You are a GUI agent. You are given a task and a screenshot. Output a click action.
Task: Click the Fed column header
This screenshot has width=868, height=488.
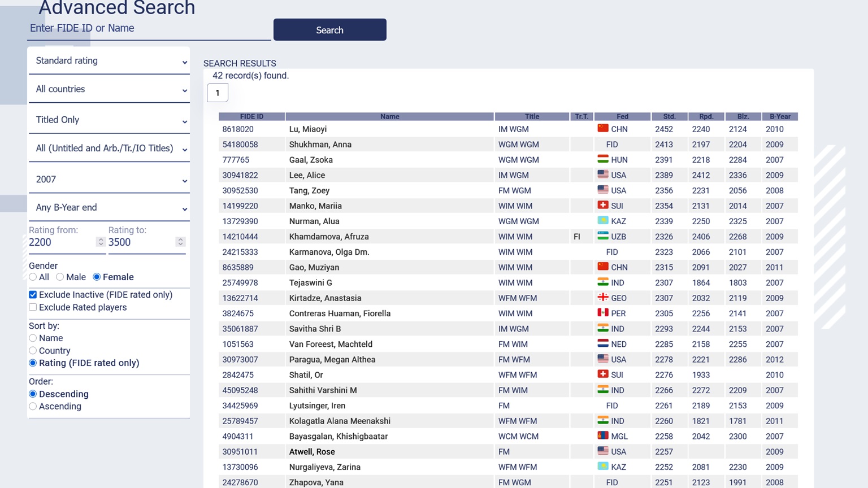click(x=622, y=116)
